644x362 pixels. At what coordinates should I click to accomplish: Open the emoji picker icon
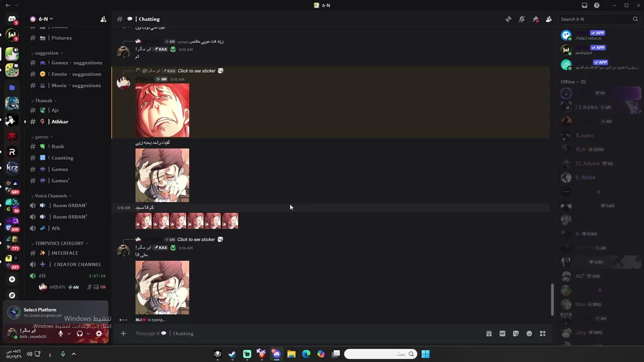pyautogui.click(x=529, y=333)
